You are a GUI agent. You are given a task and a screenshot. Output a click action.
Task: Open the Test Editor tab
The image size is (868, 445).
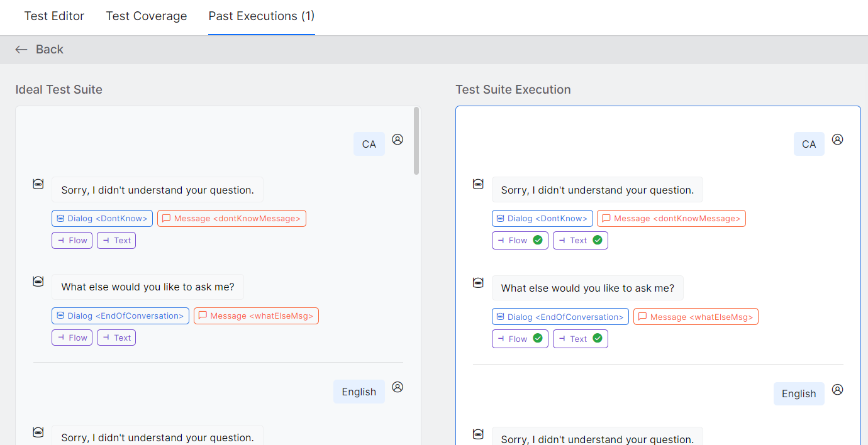point(54,16)
